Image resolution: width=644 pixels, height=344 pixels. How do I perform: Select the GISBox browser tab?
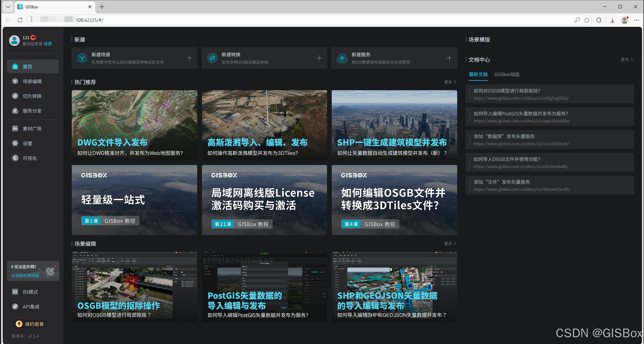(55, 7)
